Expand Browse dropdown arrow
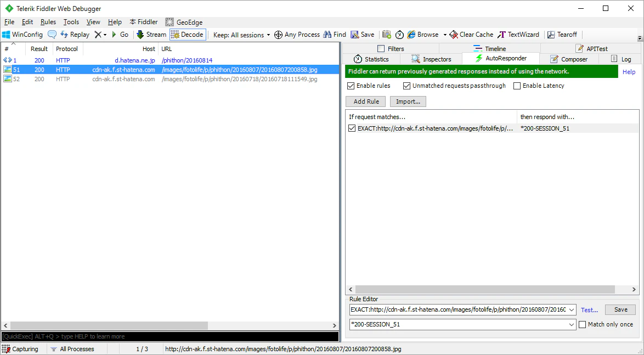644x355 pixels. (x=444, y=35)
